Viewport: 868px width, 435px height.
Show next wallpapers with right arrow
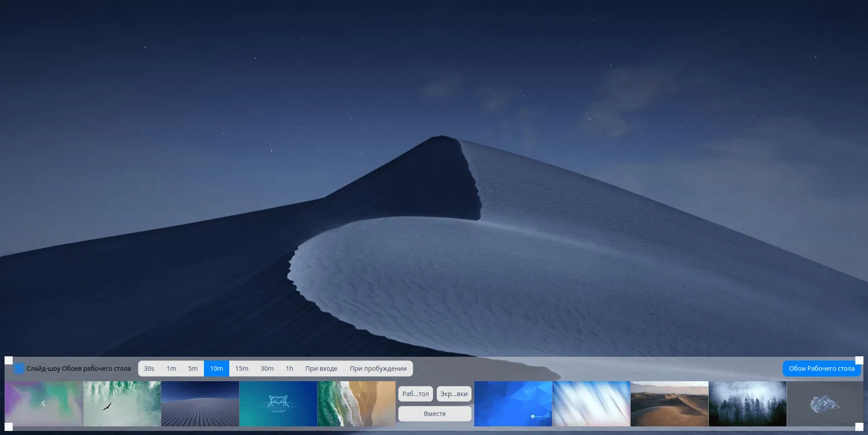click(825, 403)
